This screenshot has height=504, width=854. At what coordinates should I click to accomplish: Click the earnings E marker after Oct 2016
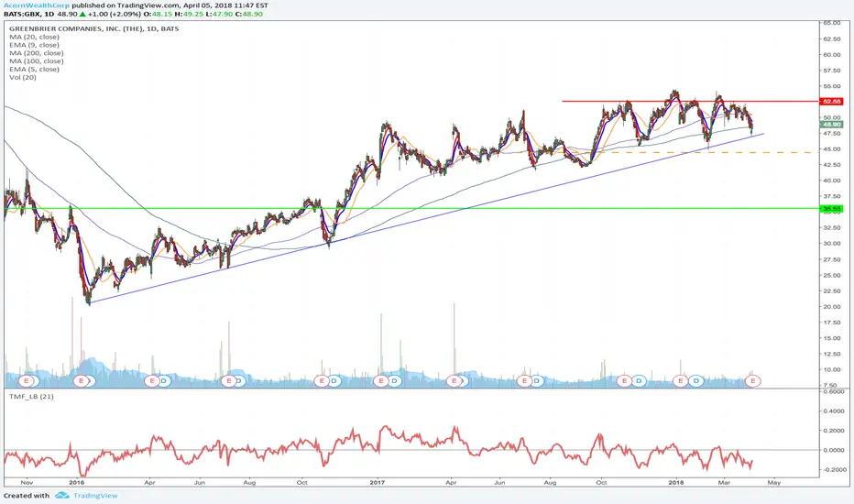[322, 380]
